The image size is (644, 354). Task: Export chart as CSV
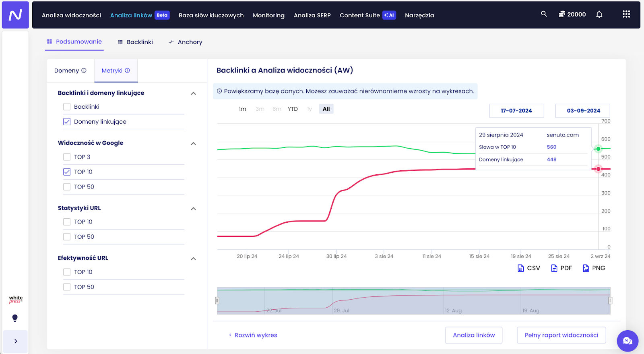pos(528,268)
